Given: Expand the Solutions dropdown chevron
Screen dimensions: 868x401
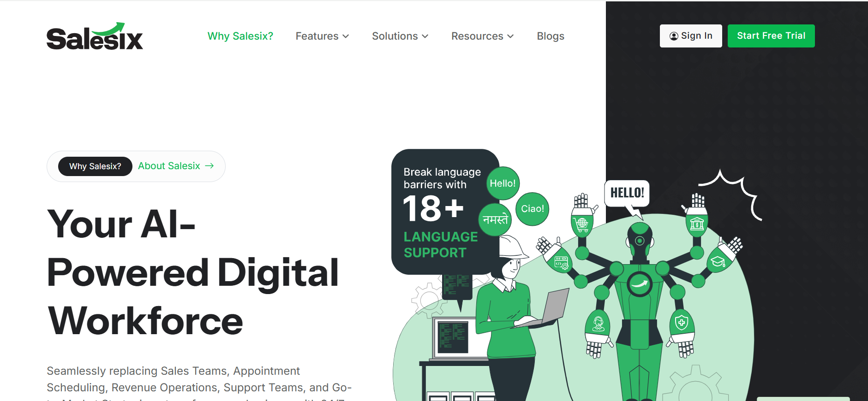Looking at the screenshot, I should (x=425, y=36).
